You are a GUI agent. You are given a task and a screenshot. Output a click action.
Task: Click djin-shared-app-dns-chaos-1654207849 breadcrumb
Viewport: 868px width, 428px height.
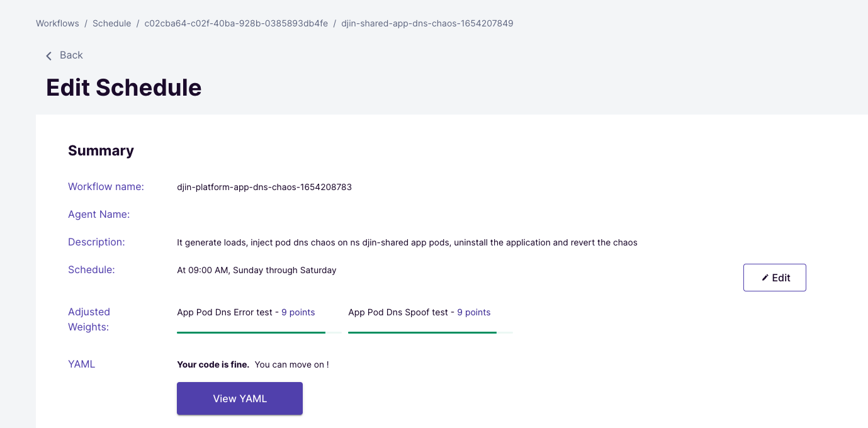[427, 23]
